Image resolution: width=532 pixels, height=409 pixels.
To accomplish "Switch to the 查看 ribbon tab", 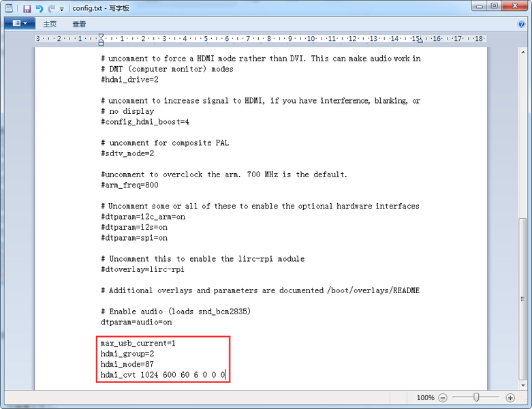I will point(79,24).
